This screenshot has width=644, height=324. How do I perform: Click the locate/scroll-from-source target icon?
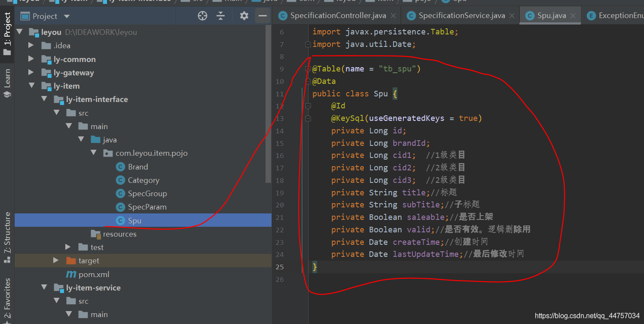pos(202,16)
